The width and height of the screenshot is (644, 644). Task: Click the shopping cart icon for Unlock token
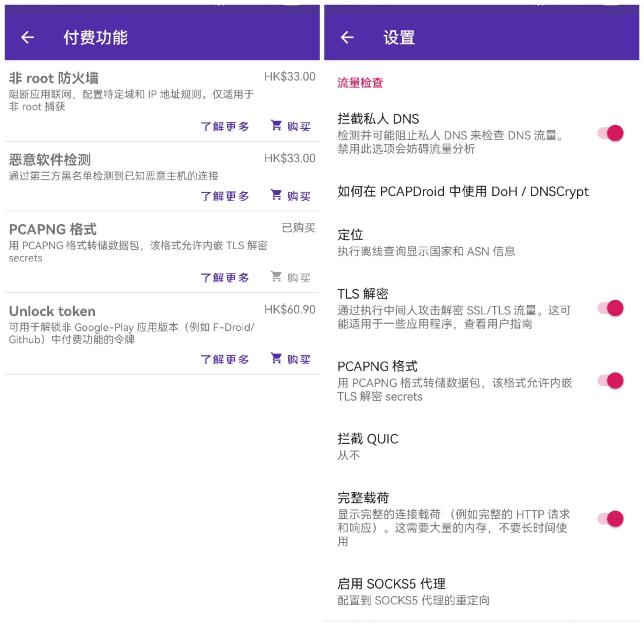[x=276, y=359]
